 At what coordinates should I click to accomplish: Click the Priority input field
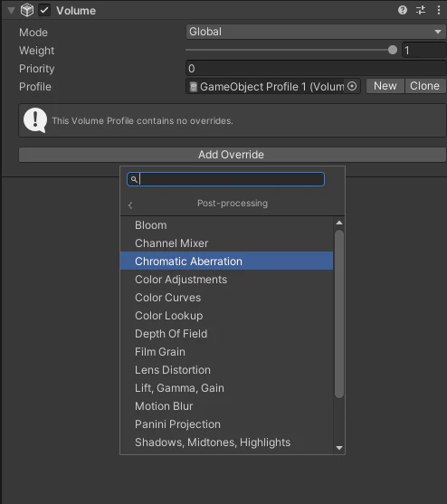[x=316, y=69]
